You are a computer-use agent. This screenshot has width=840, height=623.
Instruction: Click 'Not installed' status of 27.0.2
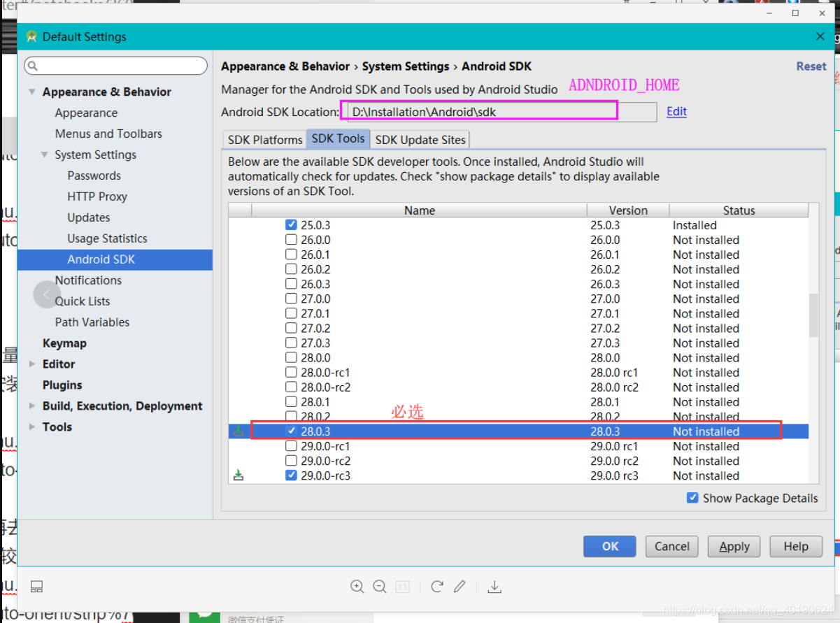[x=706, y=328]
